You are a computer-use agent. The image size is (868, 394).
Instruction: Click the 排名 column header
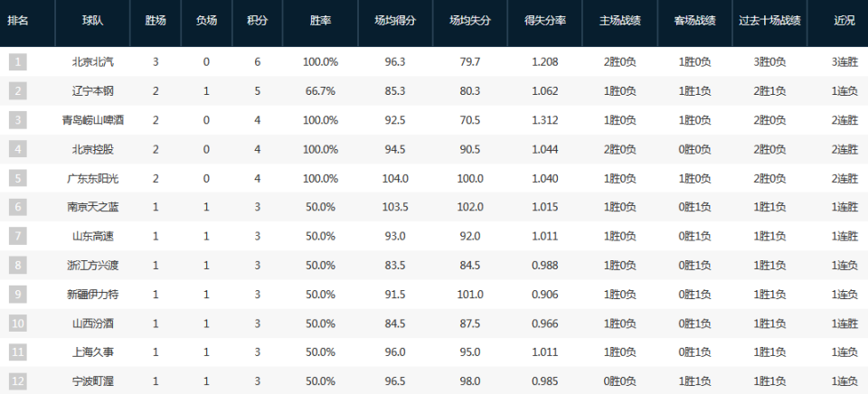coord(18,19)
